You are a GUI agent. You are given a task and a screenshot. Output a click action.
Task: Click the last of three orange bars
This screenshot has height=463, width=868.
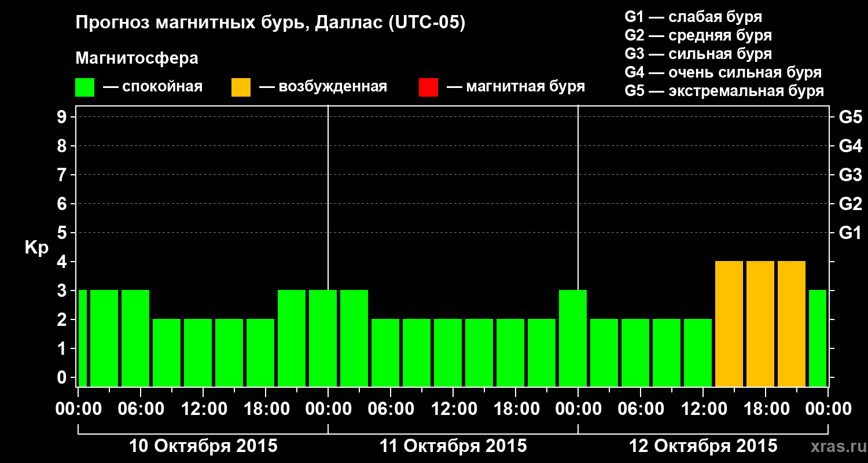pos(792,324)
